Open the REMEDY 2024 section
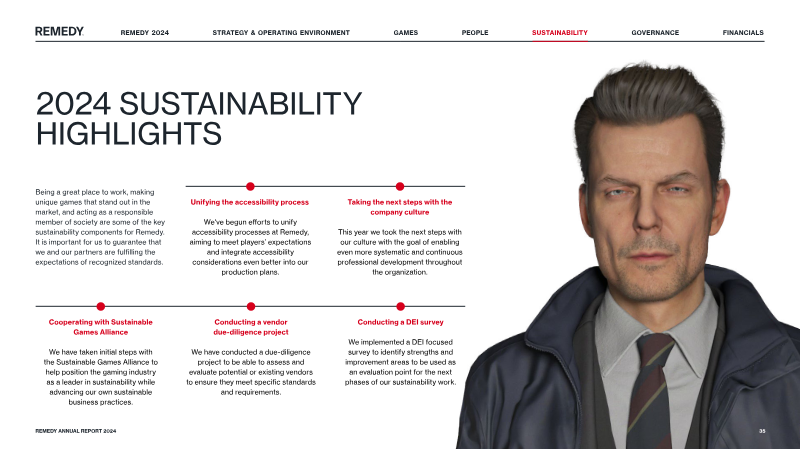The height and width of the screenshot is (449, 800). (144, 33)
